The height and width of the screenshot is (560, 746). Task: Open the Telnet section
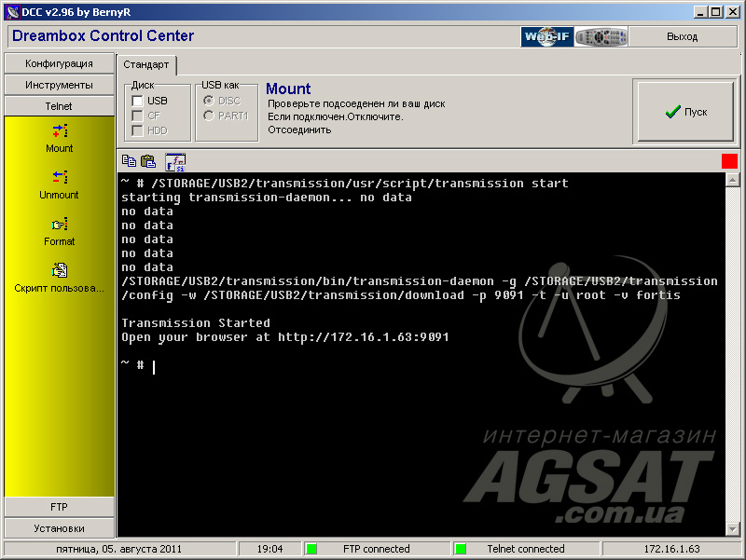click(x=59, y=106)
